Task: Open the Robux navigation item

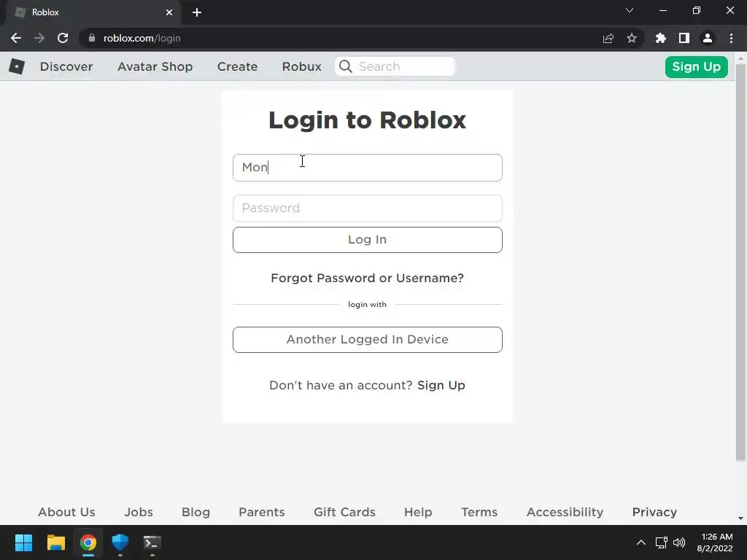Action: click(x=301, y=66)
